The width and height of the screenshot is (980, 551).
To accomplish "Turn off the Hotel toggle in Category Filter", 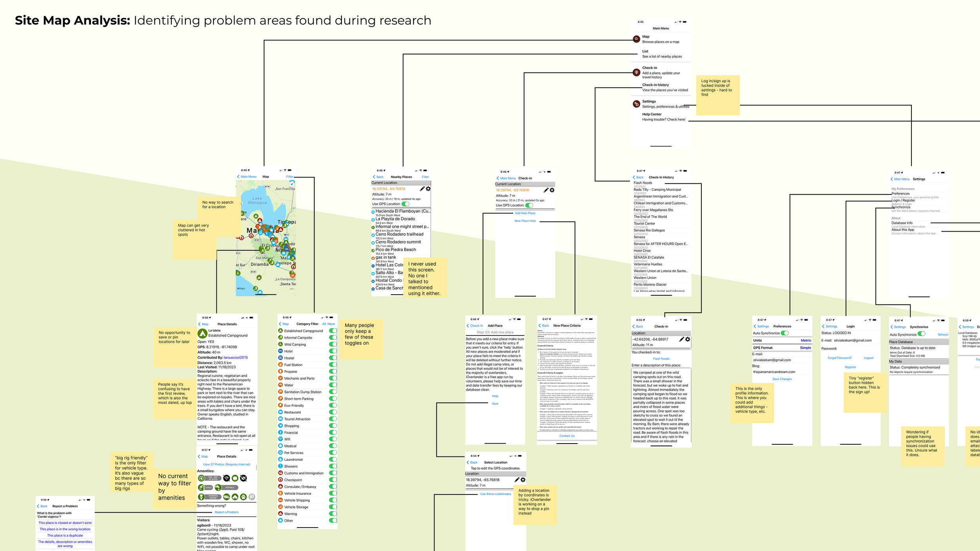I will (332, 351).
